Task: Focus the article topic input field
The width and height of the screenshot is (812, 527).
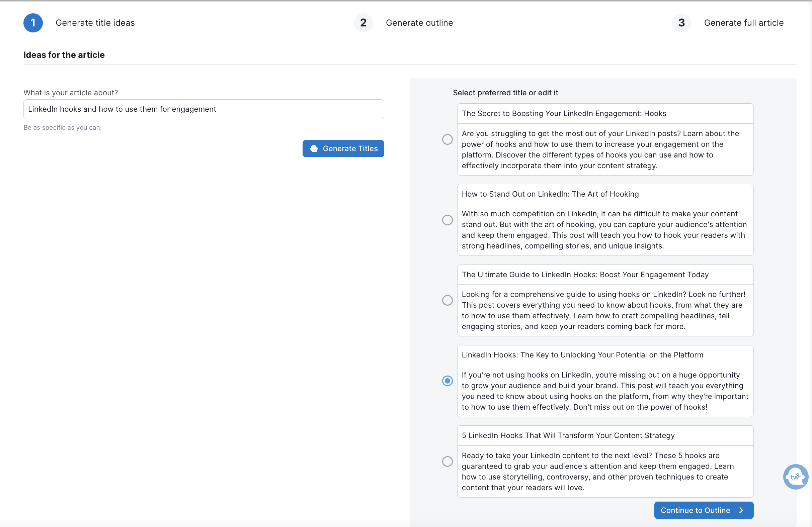Action: [204, 109]
